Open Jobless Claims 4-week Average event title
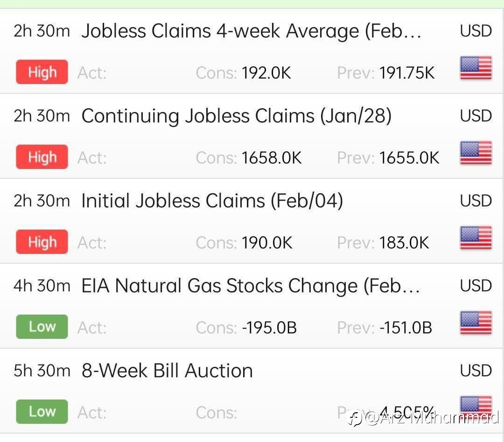 [x=251, y=31]
